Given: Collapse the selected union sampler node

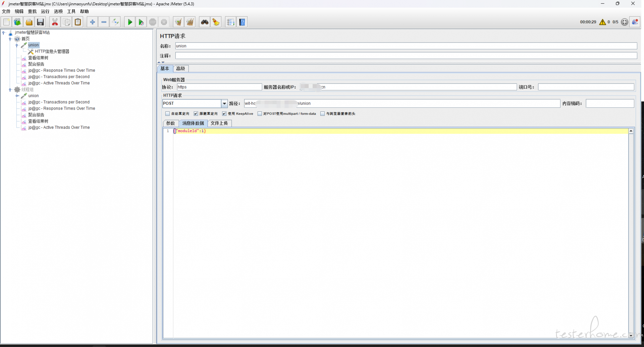Looking at the screenshot, I should (x=17, y=45).
